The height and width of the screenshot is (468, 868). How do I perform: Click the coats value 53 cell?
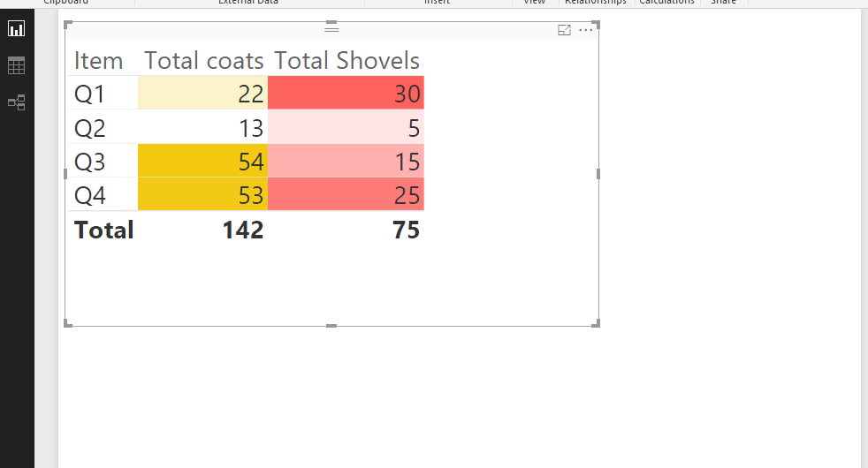click(x=202, y=195)
